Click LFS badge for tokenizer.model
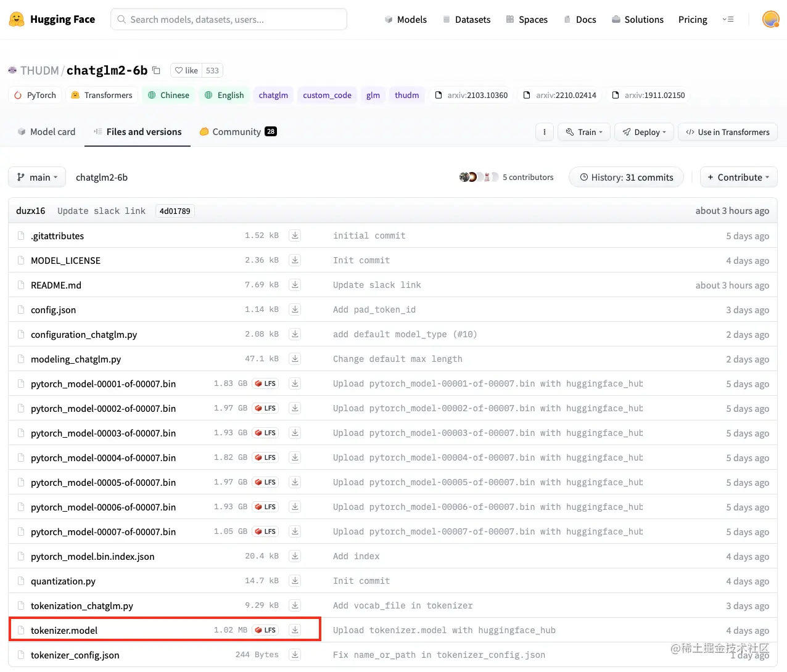 pos(265,630)
